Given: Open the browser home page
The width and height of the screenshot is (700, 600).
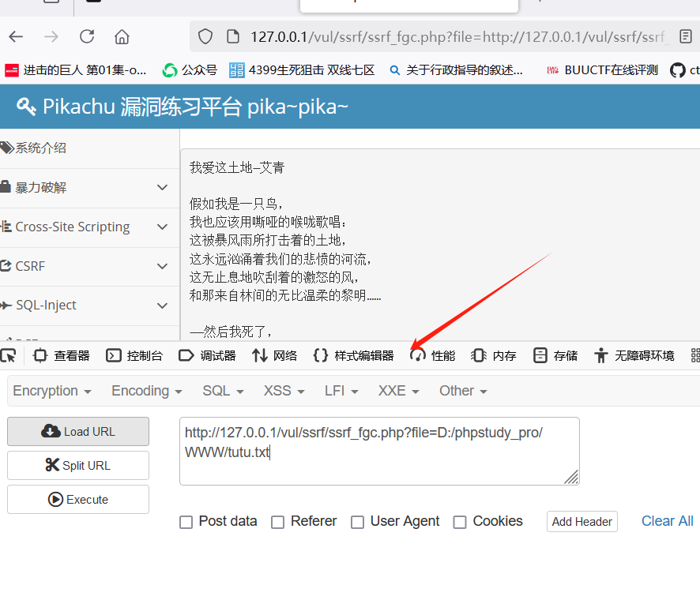Looking at the screenshot, I should pos(122,36).
